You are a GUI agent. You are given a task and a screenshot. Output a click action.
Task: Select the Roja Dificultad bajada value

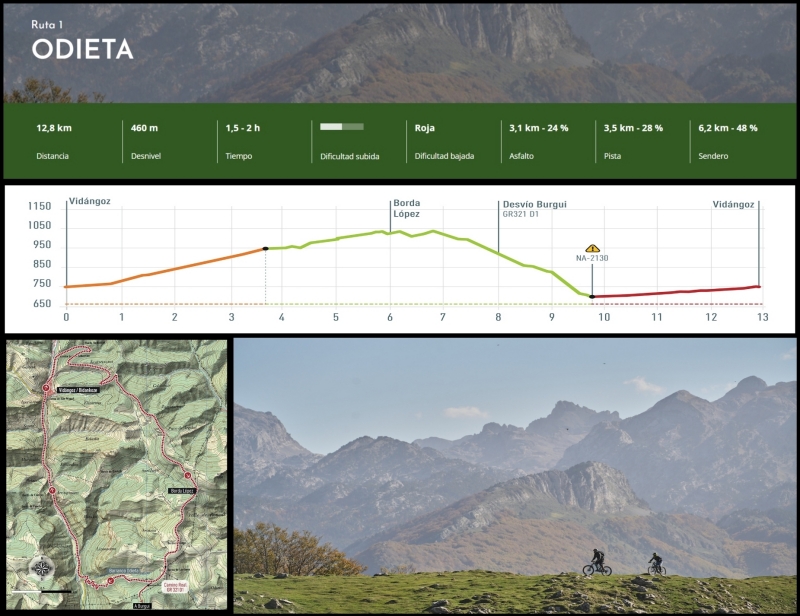[x=425, y=128]
